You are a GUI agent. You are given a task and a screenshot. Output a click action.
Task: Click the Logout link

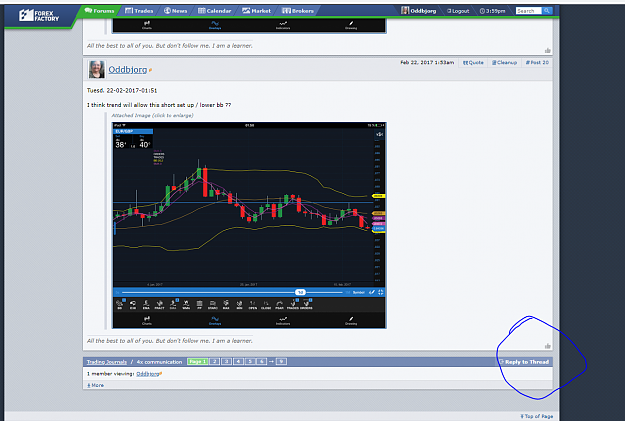[x=458, y=11]
